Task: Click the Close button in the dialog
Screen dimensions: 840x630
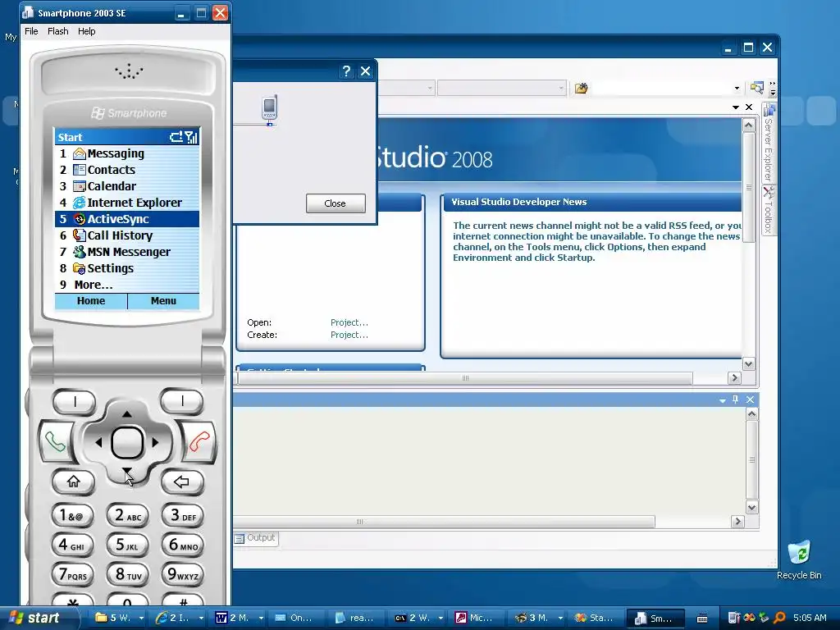Action: click(336, 203)
